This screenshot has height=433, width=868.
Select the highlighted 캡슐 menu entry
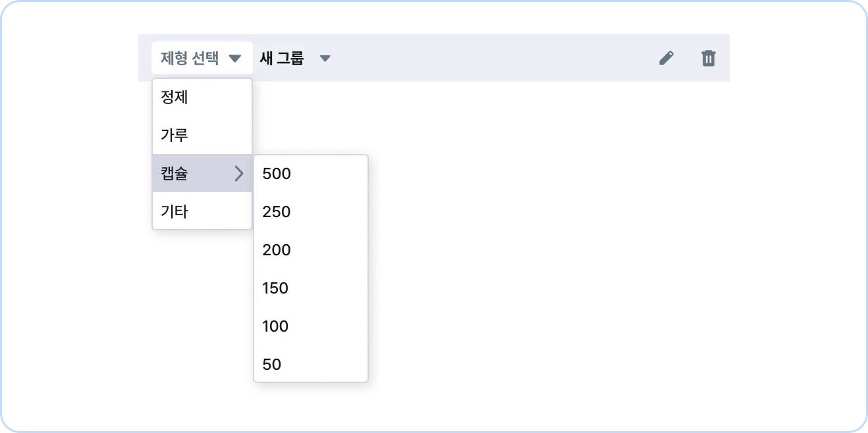point(202,173)
